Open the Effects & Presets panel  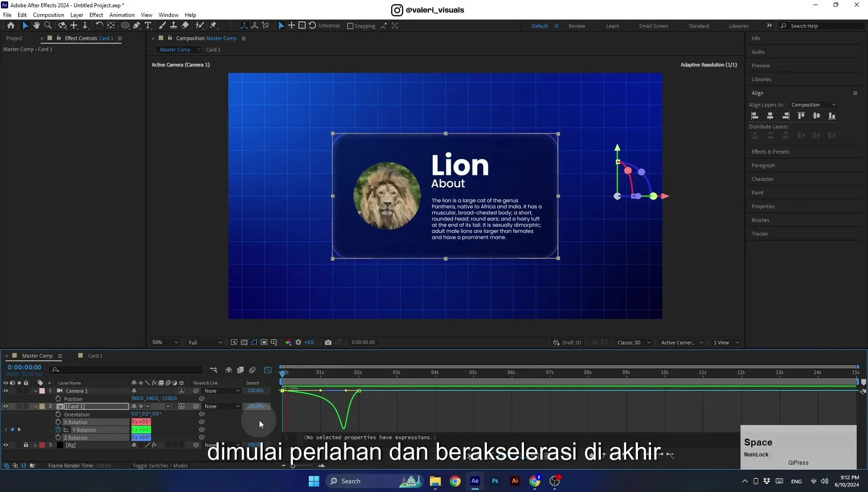pos(770,152)
